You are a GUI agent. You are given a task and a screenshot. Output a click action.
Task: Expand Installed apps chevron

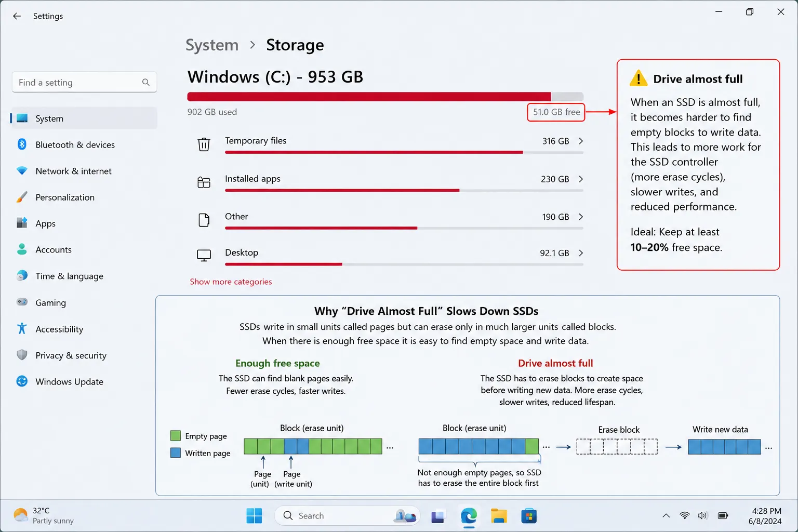click(x=581, y=179)
